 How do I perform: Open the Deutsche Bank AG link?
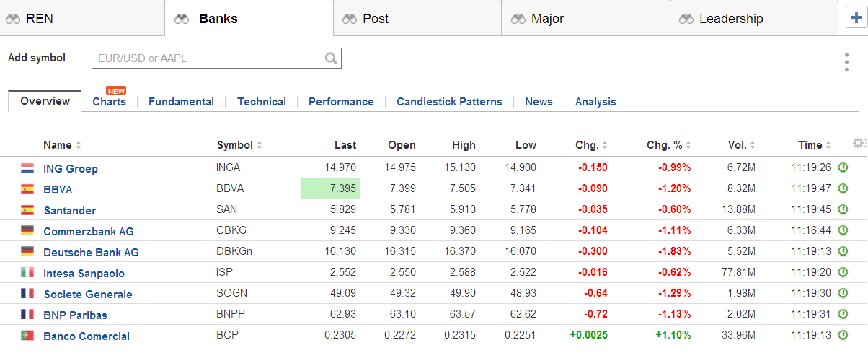(91, 252)
